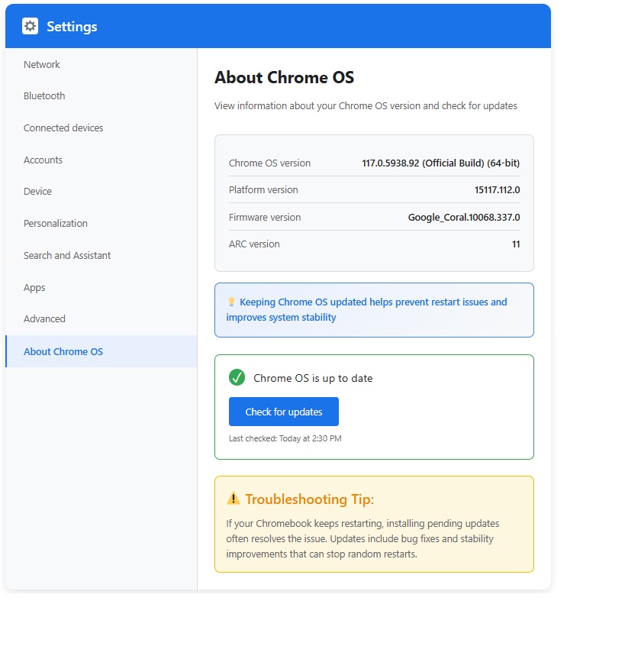Viewport: 625px width, 672px height.
Task: Click the Platform version value 15117.112.0
Action: click(x=497, y=190)
